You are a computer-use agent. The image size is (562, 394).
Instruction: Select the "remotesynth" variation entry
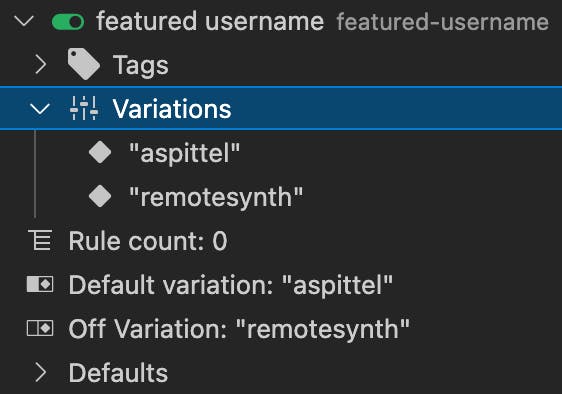216,197
